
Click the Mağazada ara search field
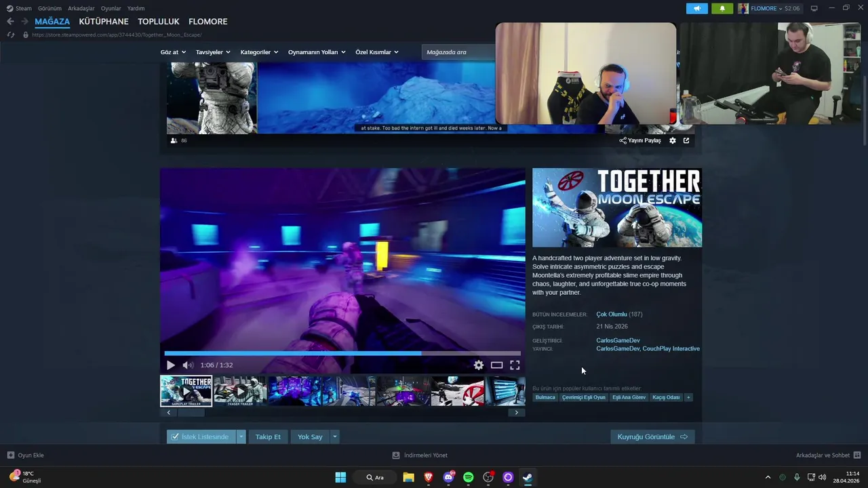tap(458, 52)
